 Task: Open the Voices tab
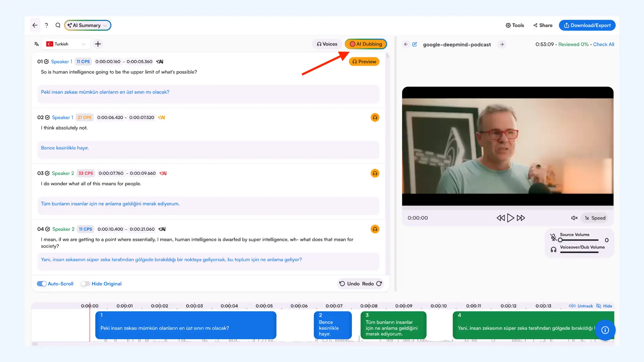point(327,44)
